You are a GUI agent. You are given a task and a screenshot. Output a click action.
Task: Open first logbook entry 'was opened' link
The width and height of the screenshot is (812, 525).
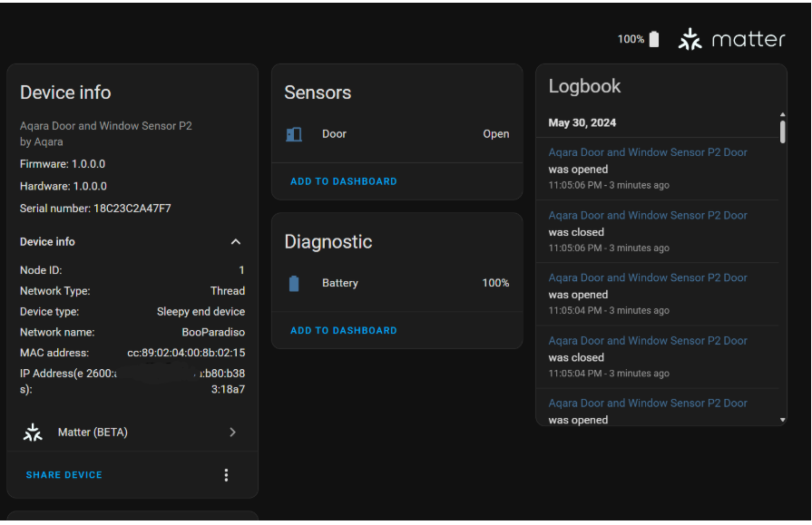[648, 152]
